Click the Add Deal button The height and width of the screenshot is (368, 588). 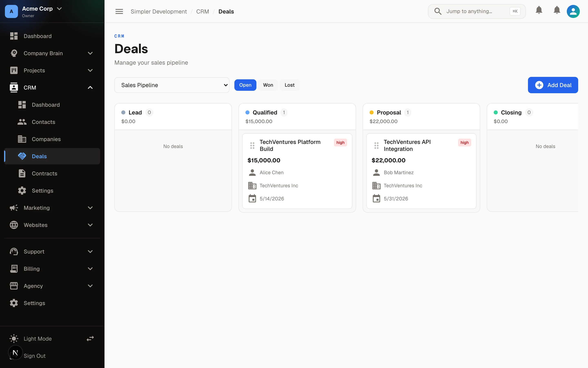[x=553, y=85]
